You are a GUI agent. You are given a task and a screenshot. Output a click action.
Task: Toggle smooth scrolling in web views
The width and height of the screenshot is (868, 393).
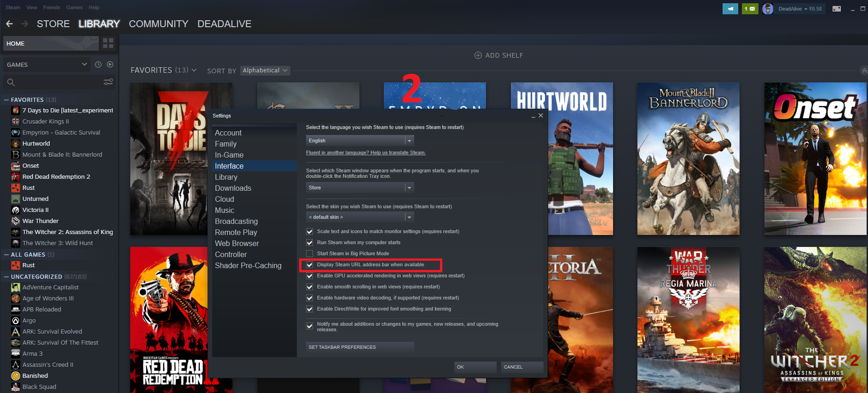310,287
